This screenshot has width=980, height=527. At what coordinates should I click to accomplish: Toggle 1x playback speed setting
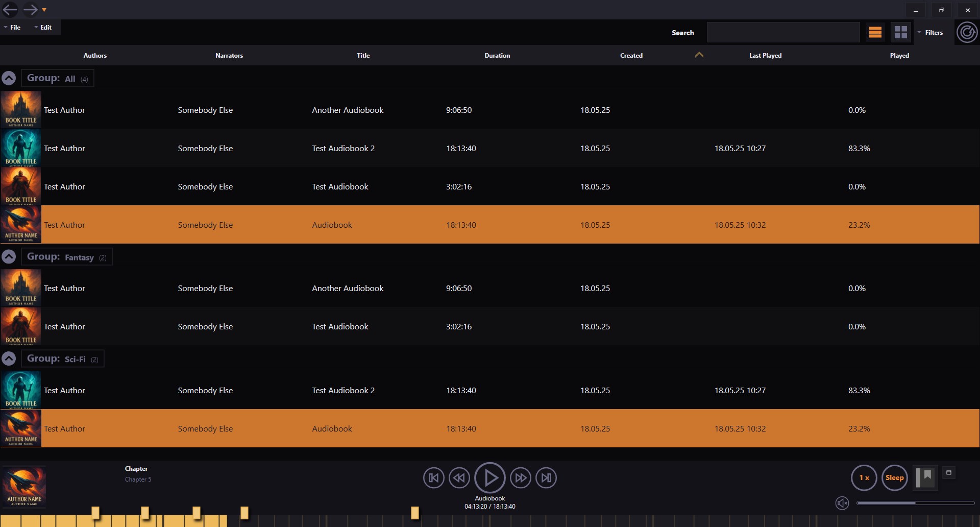click(864, 477)
